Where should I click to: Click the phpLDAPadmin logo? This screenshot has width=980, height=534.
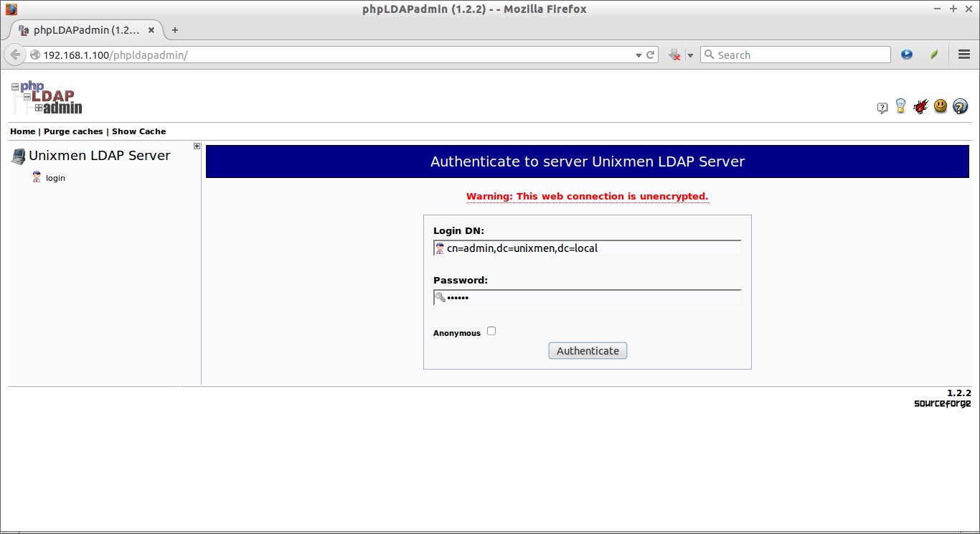[47, 98]
